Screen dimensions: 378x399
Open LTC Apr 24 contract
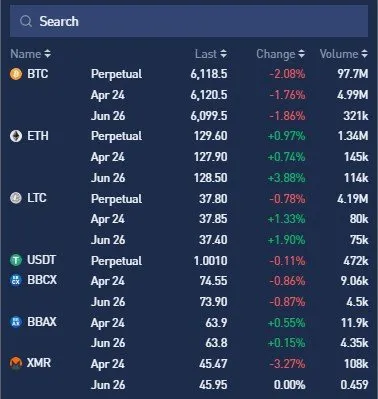point(189,219)
